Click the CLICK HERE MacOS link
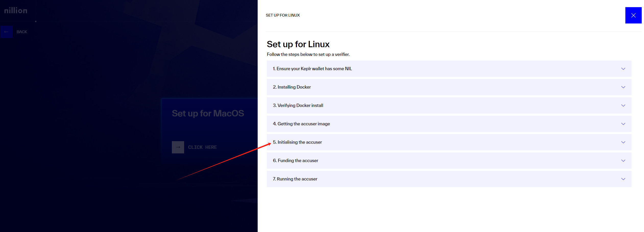The image size is (644, 232). [x=202, y=147]
